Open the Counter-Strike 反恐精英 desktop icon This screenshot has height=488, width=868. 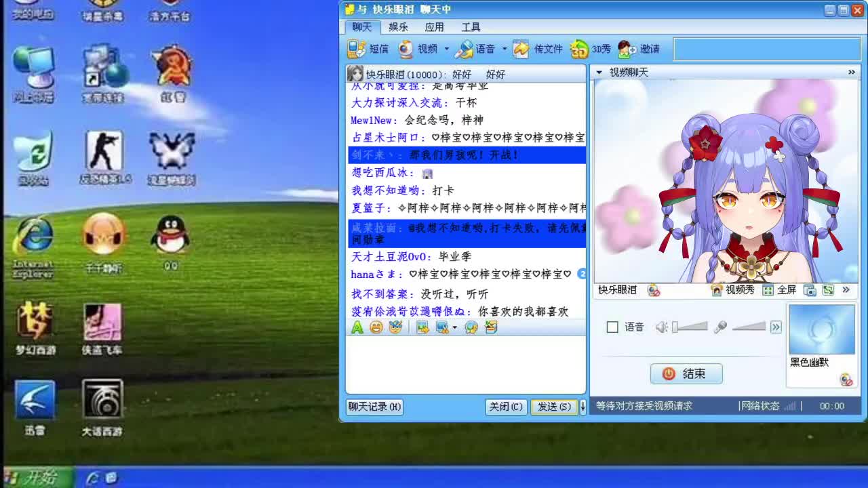(x=104, y=158)
